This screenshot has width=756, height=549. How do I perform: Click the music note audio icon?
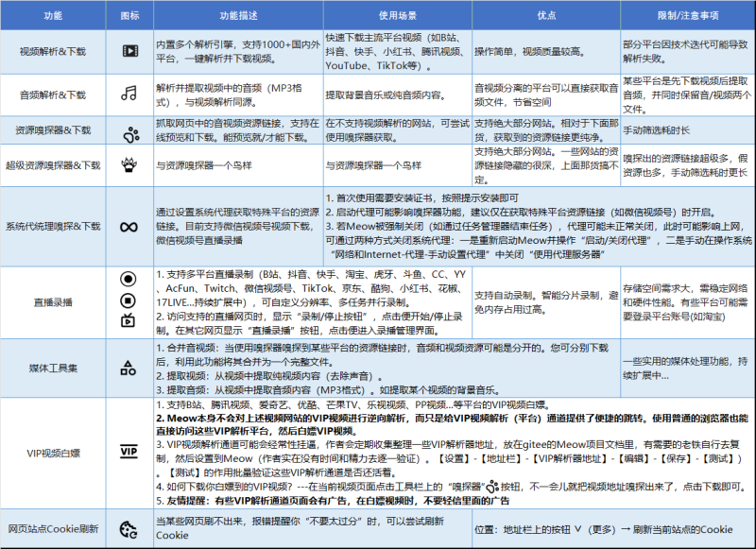[128, 94]
